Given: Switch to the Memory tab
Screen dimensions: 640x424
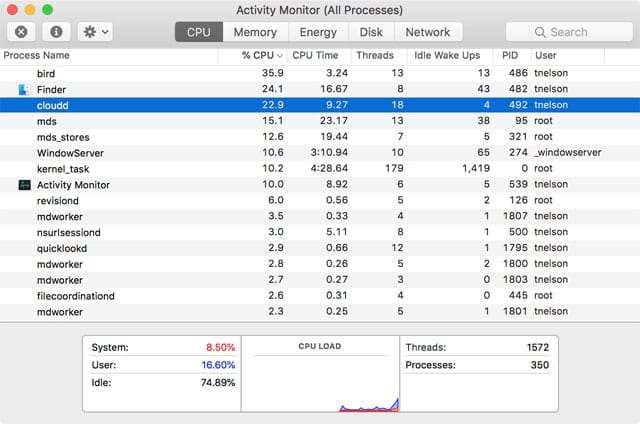Looking at the screenshot, I should pos(255,32).
